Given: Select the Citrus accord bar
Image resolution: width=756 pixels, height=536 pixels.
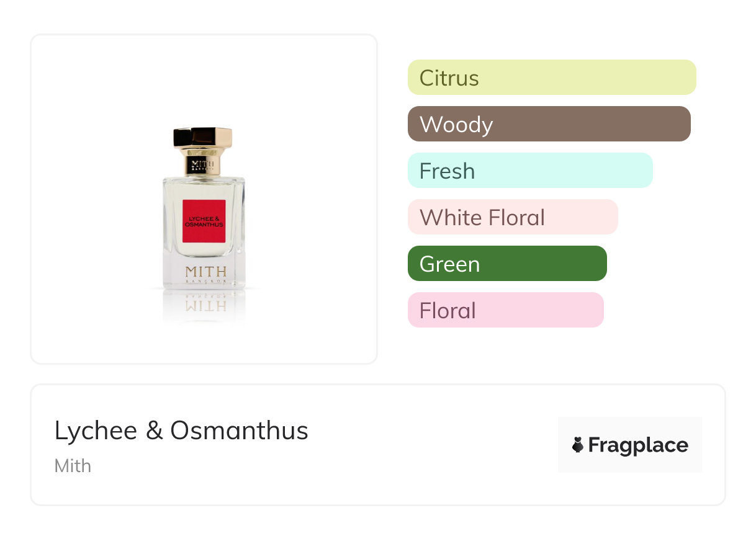Looking at the screenshot, I should 551,78.
